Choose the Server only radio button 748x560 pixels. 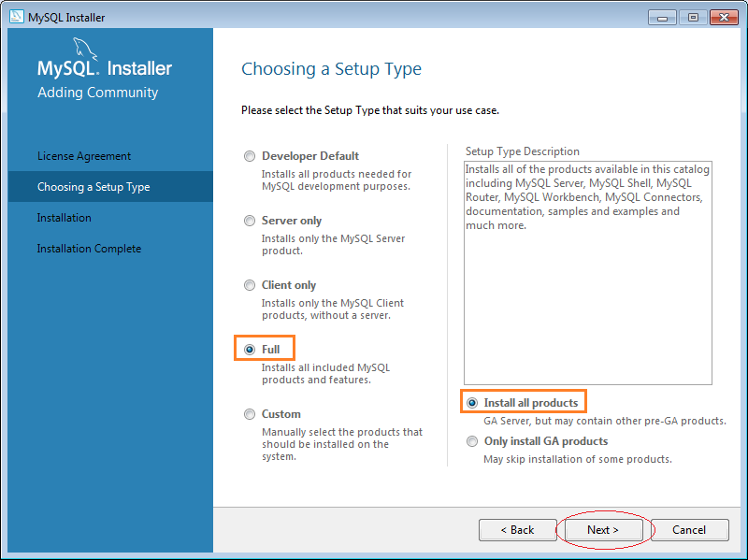pyautogui.click(x=250, y=221)
